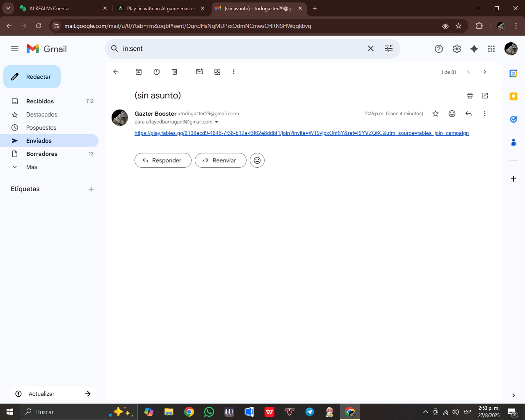Launch Gemini sparkle icon in header
Screen dimensions: 525x420
click(474, 49)
